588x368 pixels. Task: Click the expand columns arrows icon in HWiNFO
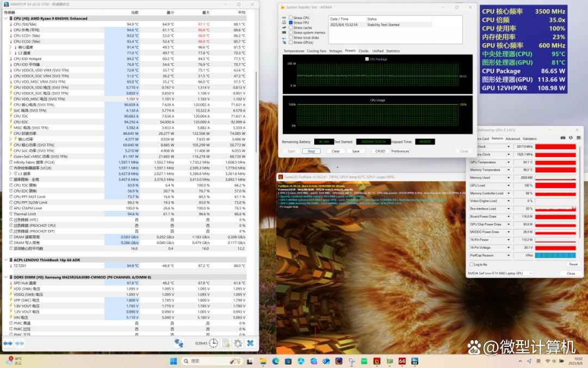pos(8,343)
